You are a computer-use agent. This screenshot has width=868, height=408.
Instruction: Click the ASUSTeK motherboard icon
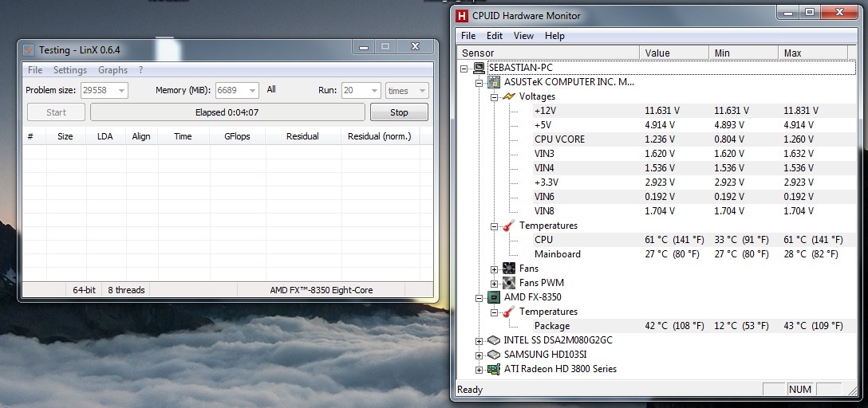(x=494, y=82)
